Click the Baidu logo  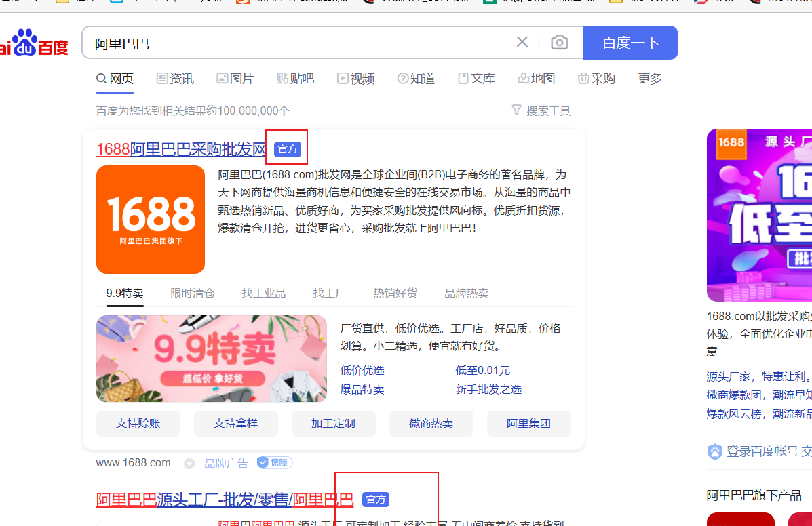tap(34, 43)
